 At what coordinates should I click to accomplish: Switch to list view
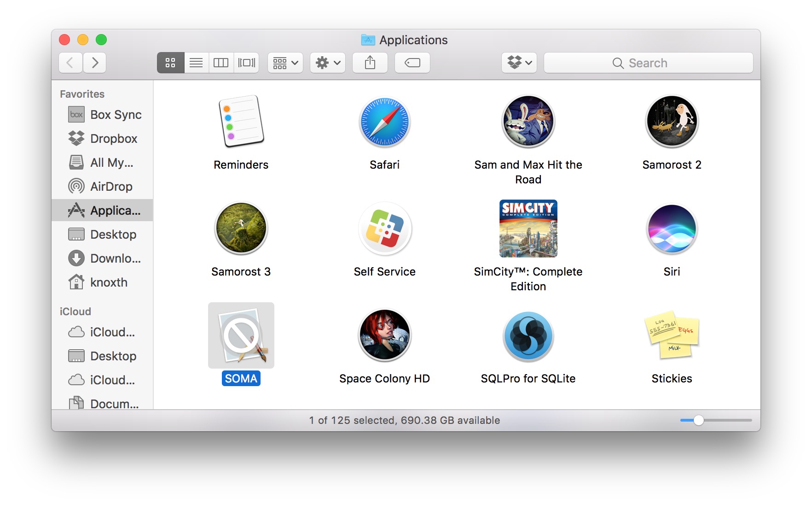pos(196,63)
